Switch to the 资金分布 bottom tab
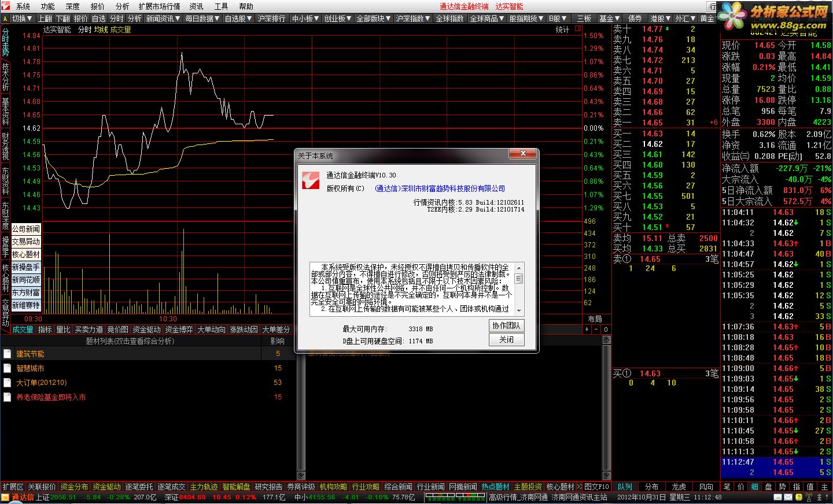Screen dimensions: 833x504 coord(74,487)
